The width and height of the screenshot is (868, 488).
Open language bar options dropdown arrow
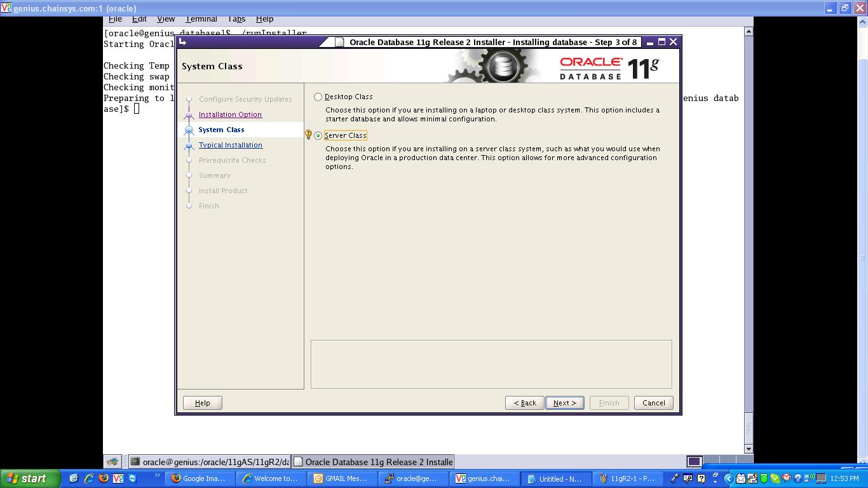[715, 482]
